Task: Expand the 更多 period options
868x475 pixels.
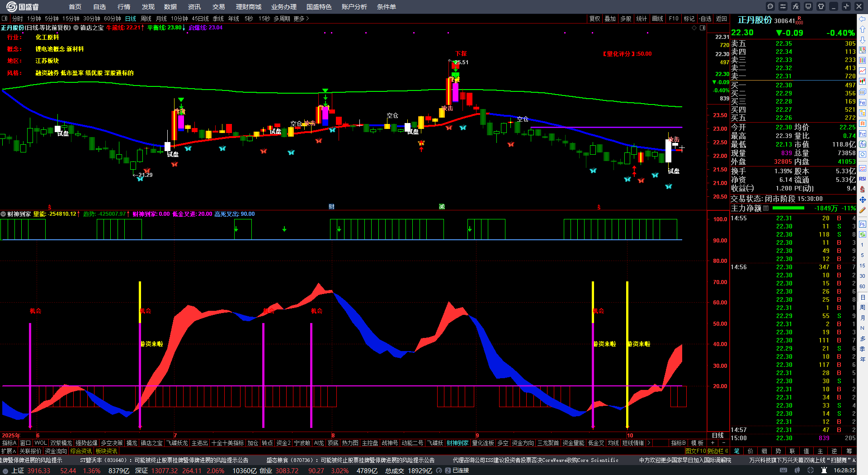Action: point(301,19)
